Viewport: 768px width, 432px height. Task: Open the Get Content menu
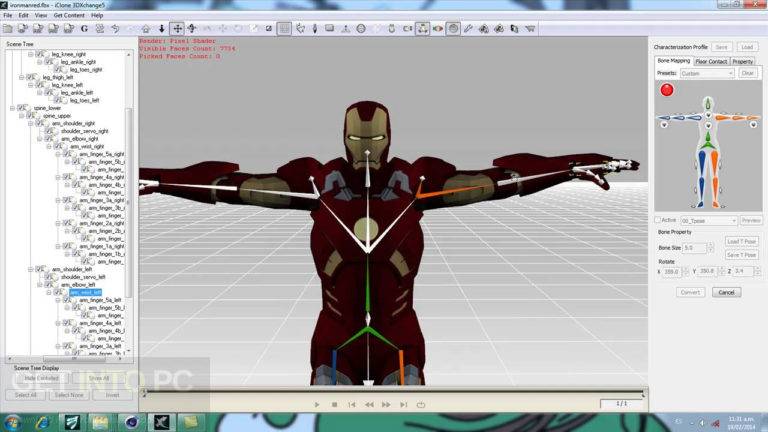click(x=68, y=15)
